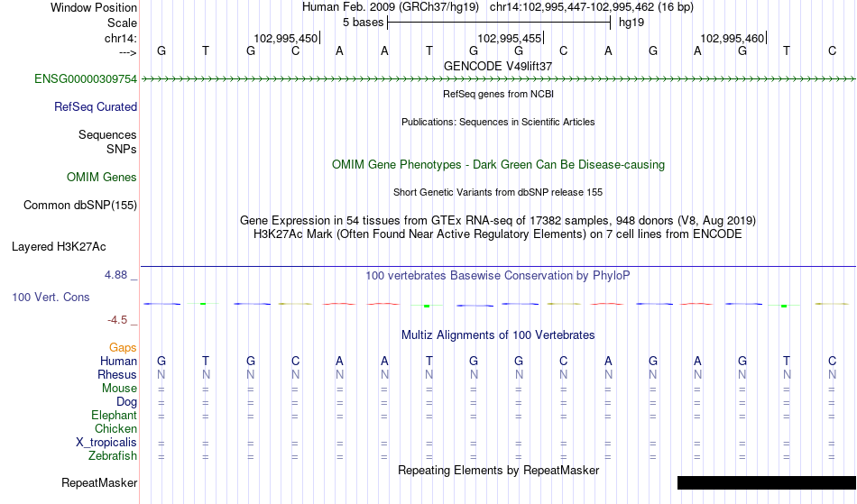
Task: Click the GENCODE gene arrow line
Action: tap(498, 79)
